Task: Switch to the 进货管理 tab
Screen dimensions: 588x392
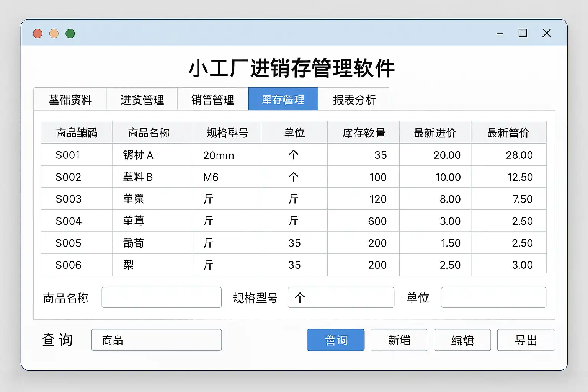Action: coord(142,100)
